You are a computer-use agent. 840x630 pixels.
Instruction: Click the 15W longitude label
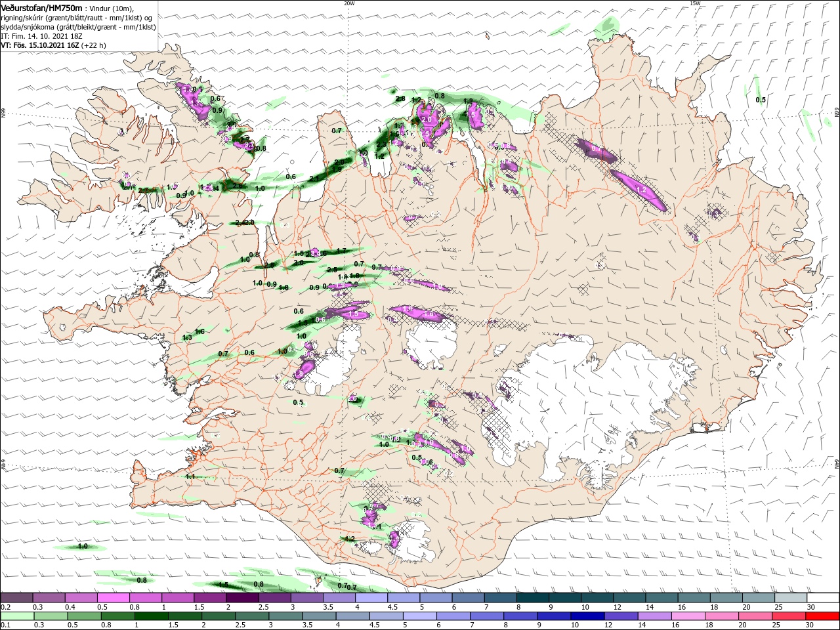[x=695, y=3]
